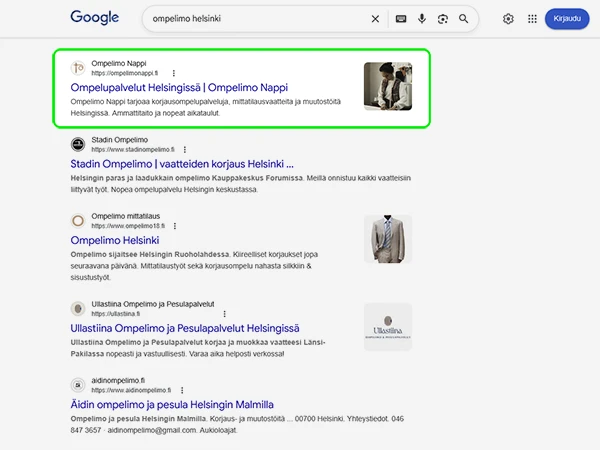Screen dimensions: 600x450
Task: Click the Ompelimo mittatilaus site favicon
Action: [78, 221]
